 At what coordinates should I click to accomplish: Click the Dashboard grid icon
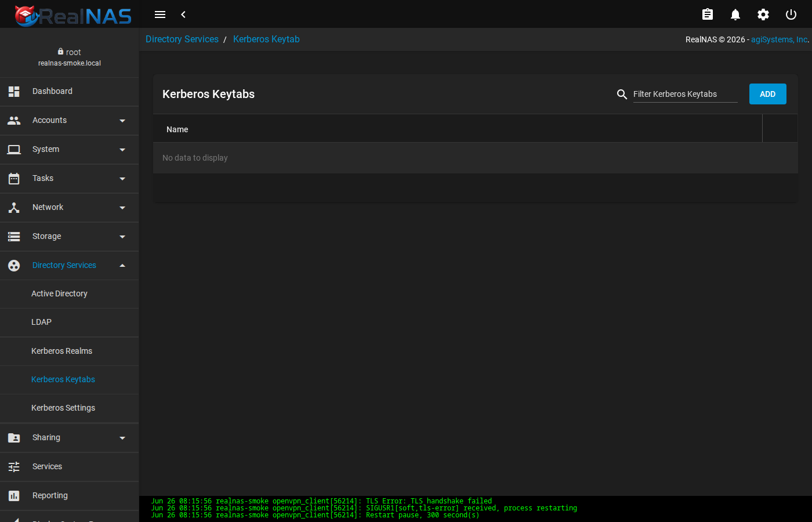click(14, 92)
